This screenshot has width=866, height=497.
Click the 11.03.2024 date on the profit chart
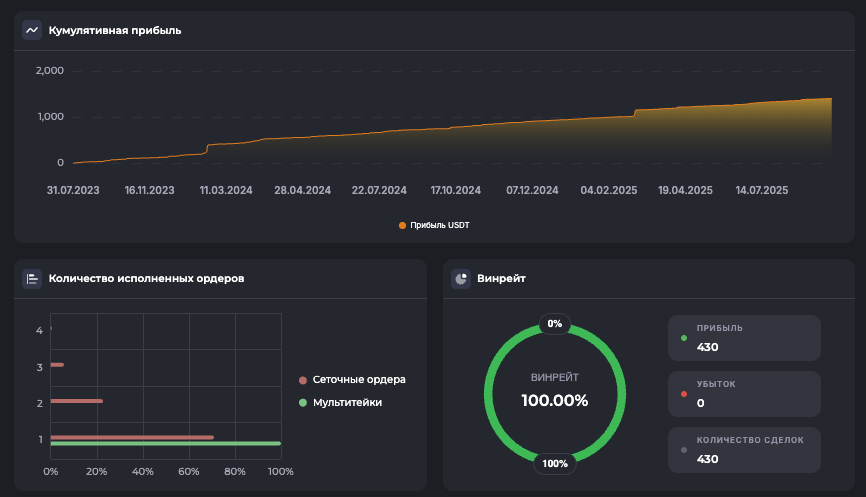226,190
